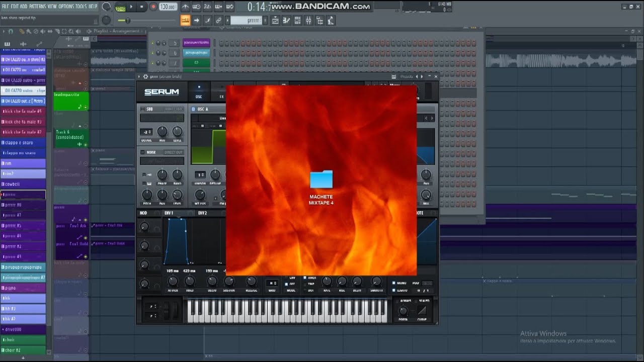Screen dimensions: 644x362
Task: Click the transport Stop button
Action: pos(142,7)
